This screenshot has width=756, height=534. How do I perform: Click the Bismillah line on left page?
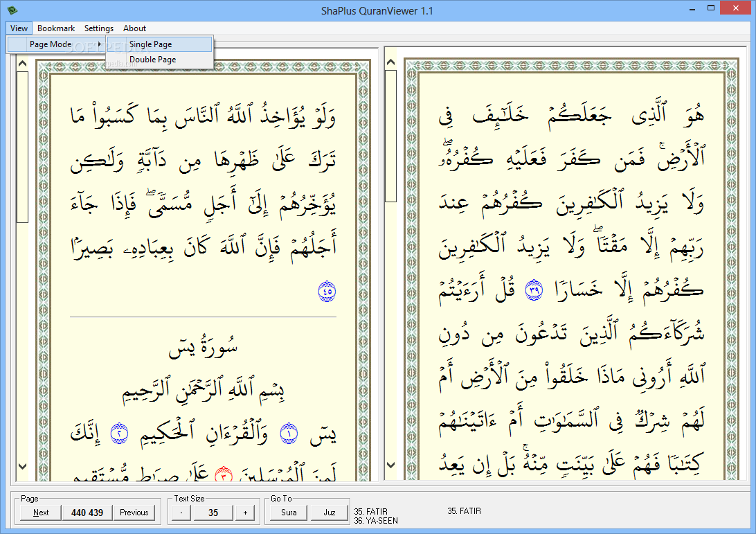pos(203,390)
